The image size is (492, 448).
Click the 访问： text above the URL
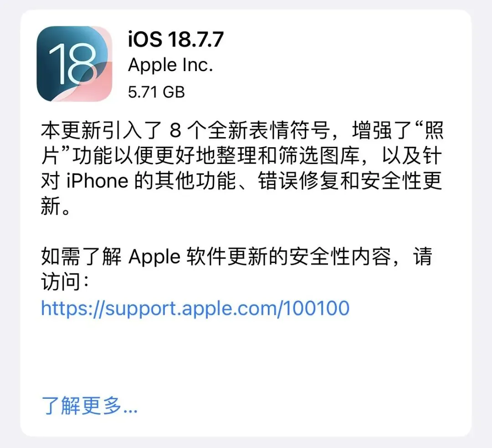click(65, 282)
